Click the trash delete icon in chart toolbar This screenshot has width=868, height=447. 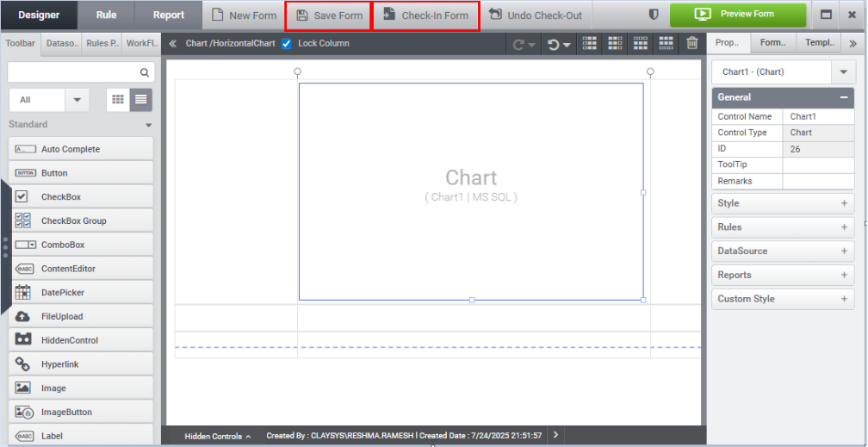pos(692,44)
